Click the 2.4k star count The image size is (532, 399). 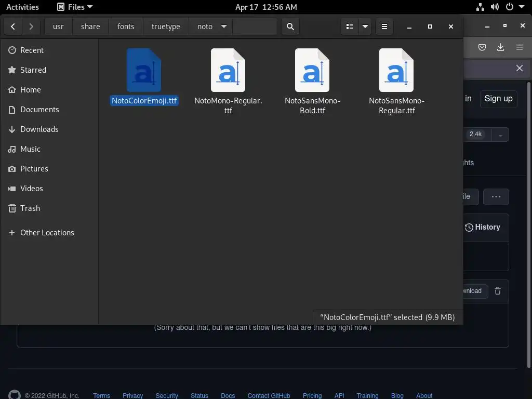(475, 134)
